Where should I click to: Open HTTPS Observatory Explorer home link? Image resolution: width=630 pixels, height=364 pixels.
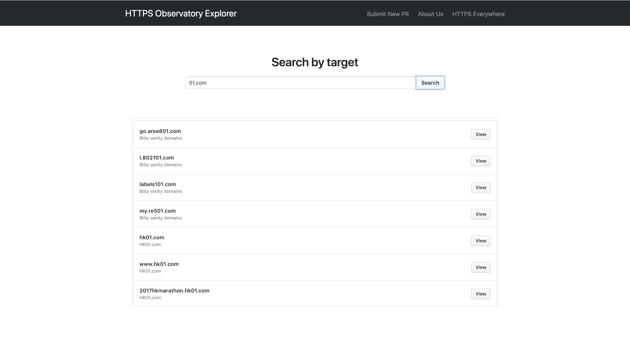(x=181, y=13)
